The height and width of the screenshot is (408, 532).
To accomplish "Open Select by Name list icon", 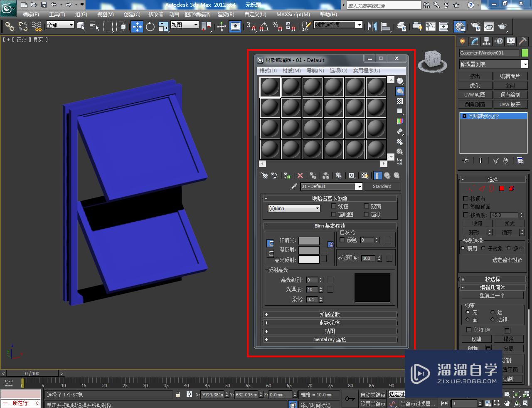I will point(94,27).
